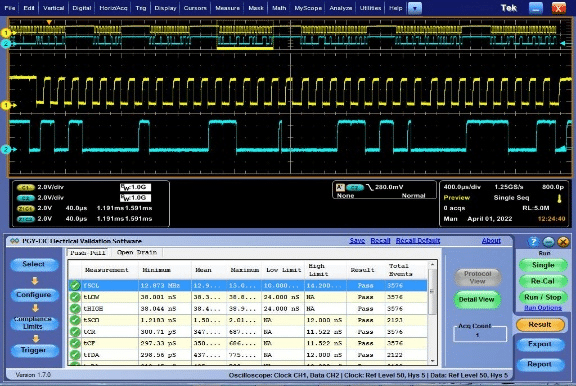Image resolution: width=576 pixels, height=386 pixels.
Task: Open the Edit menu
Action: (x=29, y=8)
